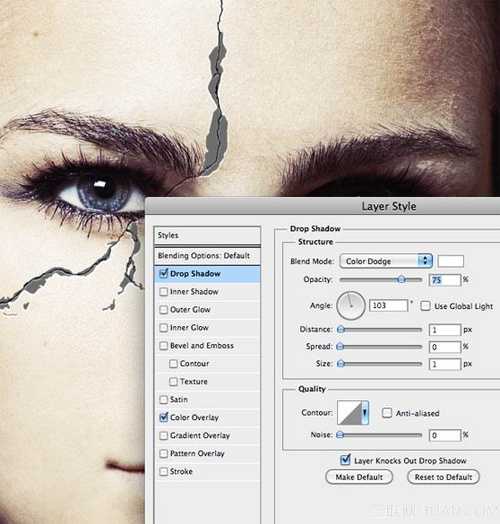This screenshot has height=524, width=500.
Task: Click the Opacity slider handle
Action: point(401,279)
